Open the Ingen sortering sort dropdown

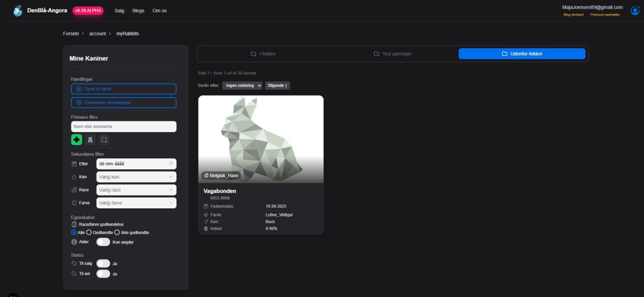pos(242,85)
